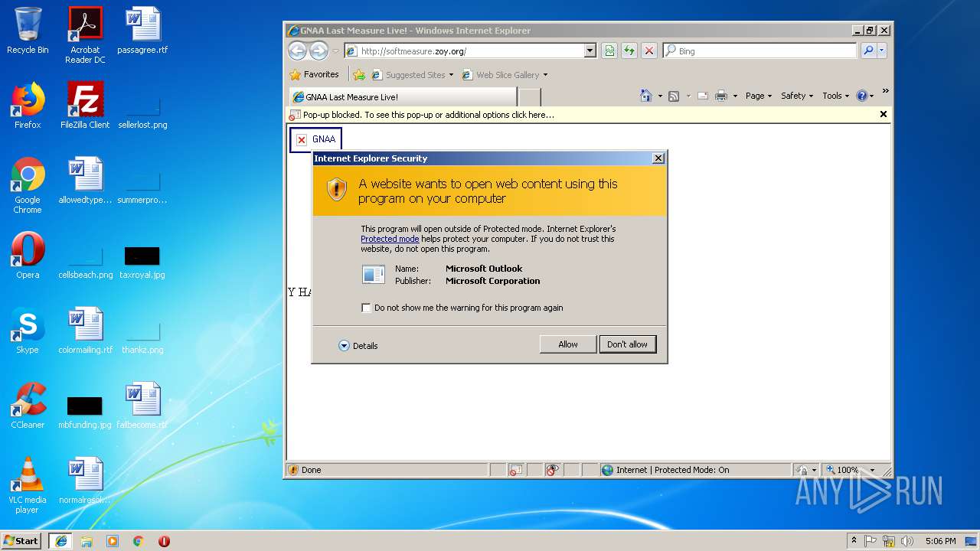Image resolution: width=980 pixels, height=551 pixels.
Task: Click the Help question mark icon
Action: 861,96
